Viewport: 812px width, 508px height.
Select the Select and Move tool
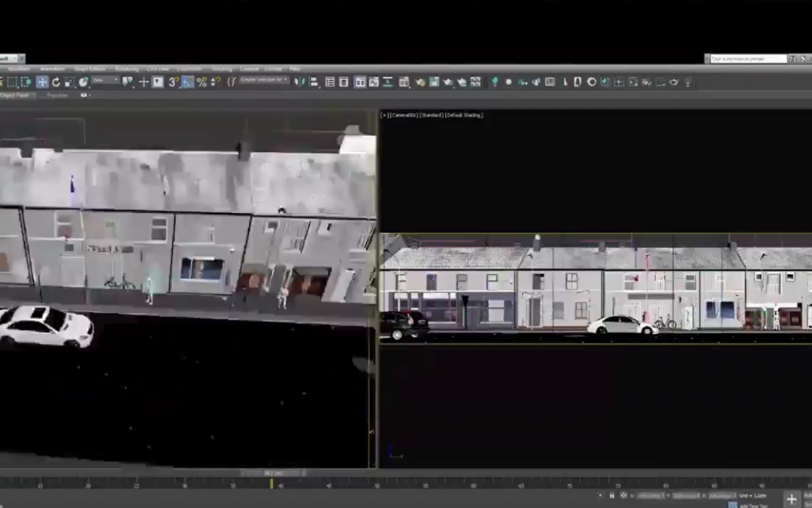click(x=42, y=82)
